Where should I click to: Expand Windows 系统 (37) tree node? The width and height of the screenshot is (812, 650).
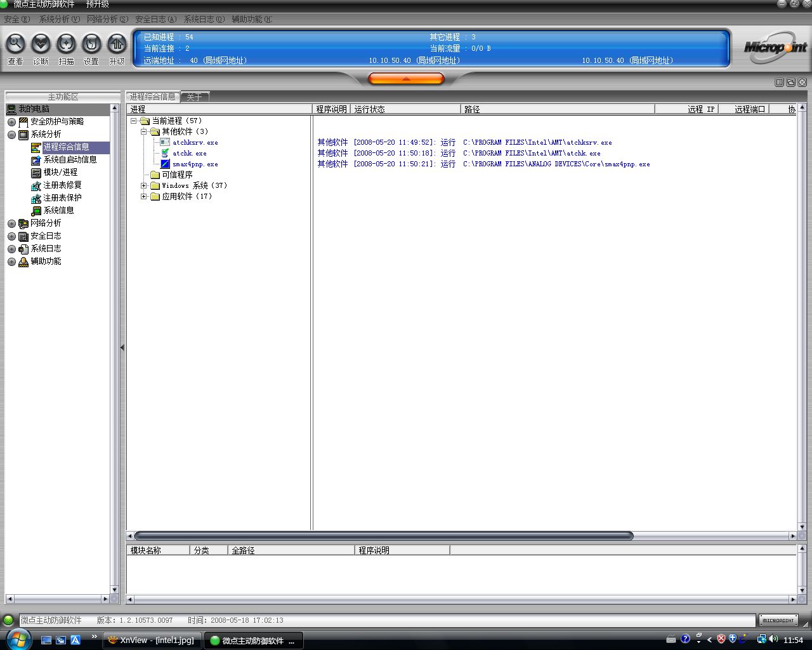[x=144, y=185]
